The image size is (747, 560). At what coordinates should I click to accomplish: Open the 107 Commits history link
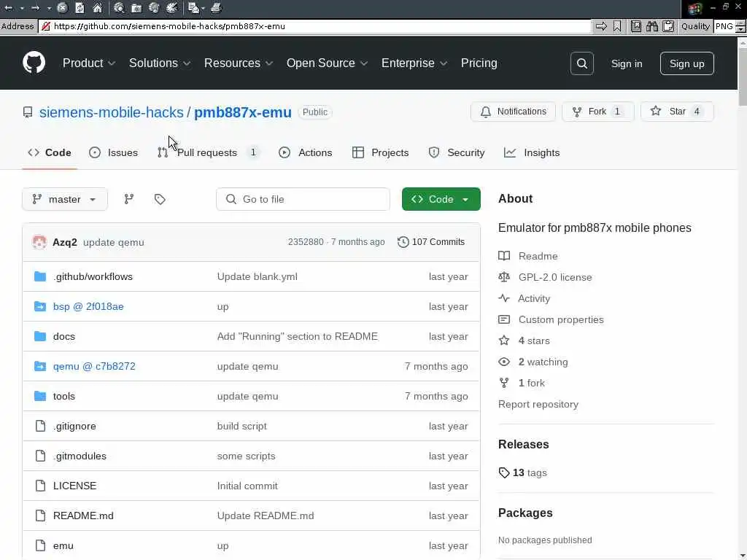(x=431, y=242)
